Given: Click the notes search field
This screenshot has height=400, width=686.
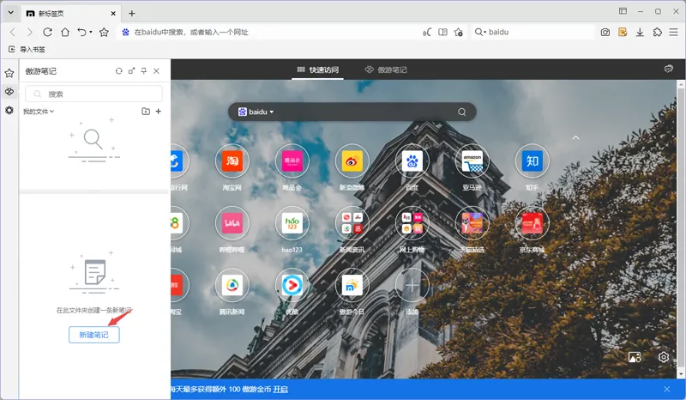Looking at the screenshot, I should click(x=94, y=93).
